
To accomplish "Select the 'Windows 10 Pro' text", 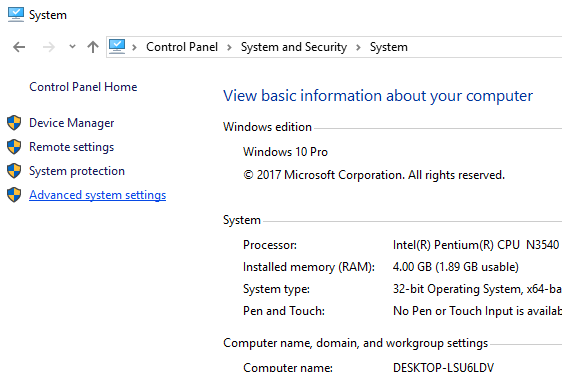I will tap(285, 152).
